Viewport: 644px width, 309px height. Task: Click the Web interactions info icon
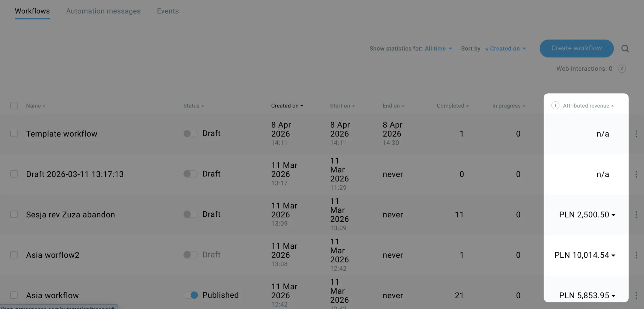[622, 68]
